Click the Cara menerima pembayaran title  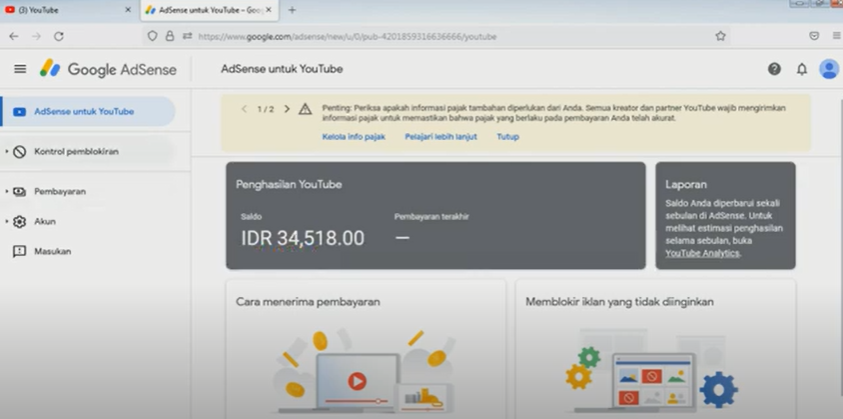[x=308, y=302]
